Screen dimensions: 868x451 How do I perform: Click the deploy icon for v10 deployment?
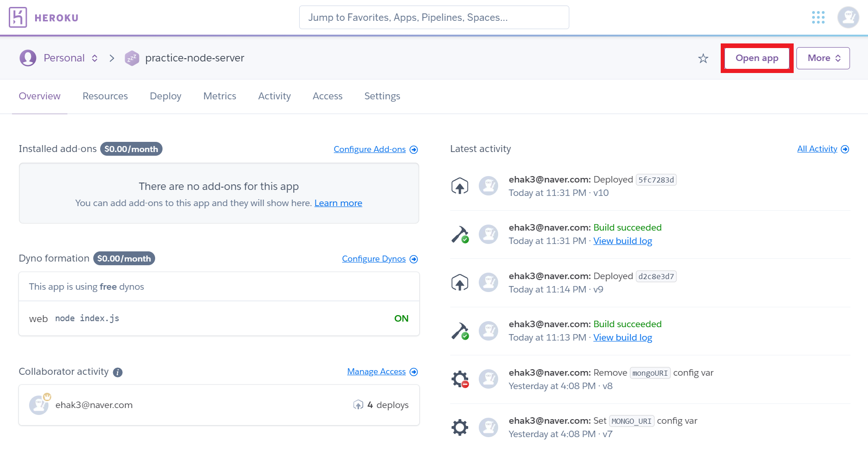click(x=459, y=186)
